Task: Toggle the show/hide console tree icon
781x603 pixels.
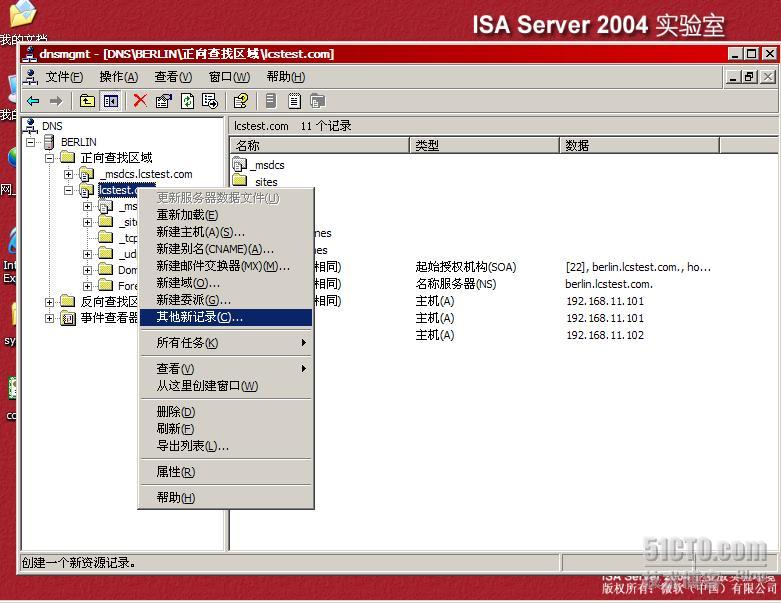Action: coord(111,102)
